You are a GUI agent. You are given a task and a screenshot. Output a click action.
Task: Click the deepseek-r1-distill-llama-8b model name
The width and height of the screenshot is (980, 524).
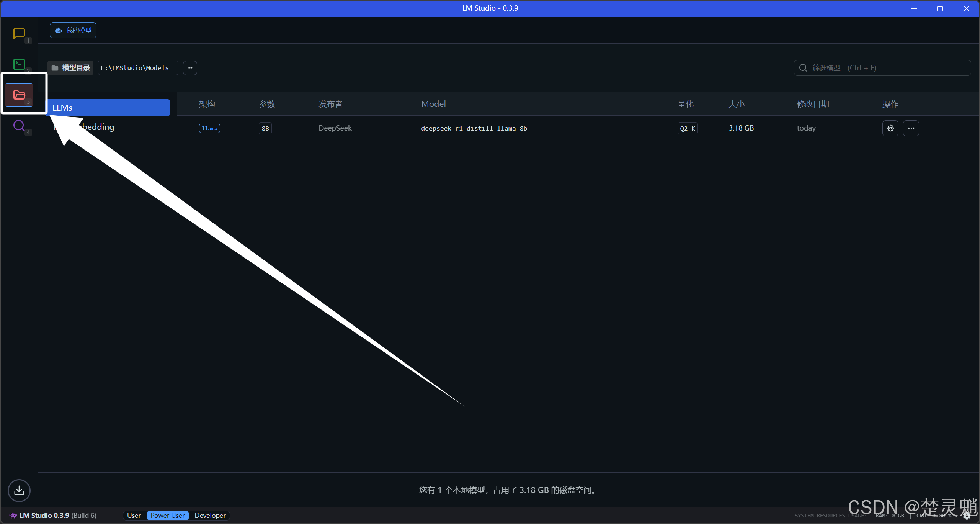[x=474, y=128]
